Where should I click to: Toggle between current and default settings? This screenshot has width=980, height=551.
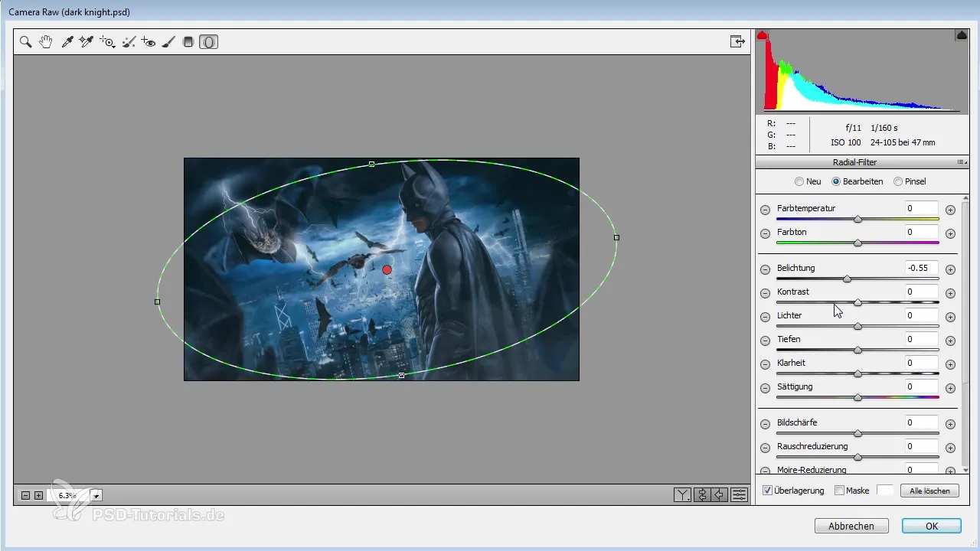pos(739,495)
